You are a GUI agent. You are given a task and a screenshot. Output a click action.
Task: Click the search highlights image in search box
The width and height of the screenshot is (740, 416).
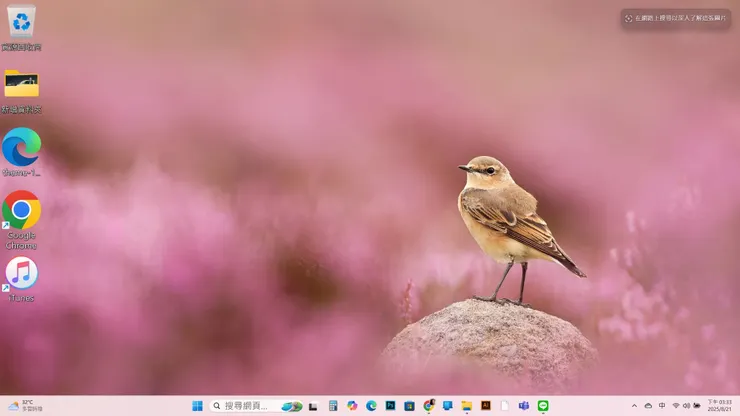pos(292,406)
